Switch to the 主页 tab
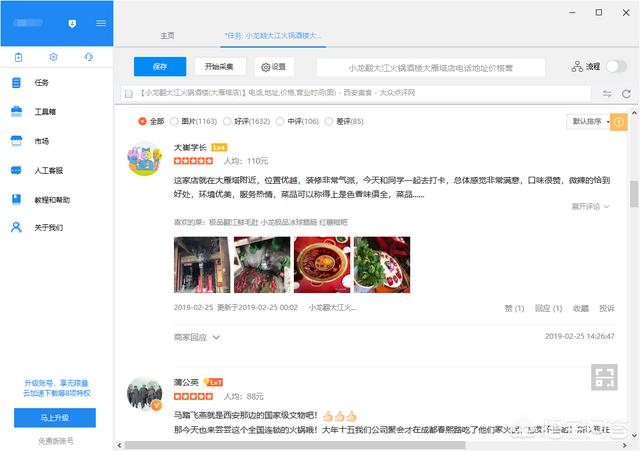 point(167,36)
